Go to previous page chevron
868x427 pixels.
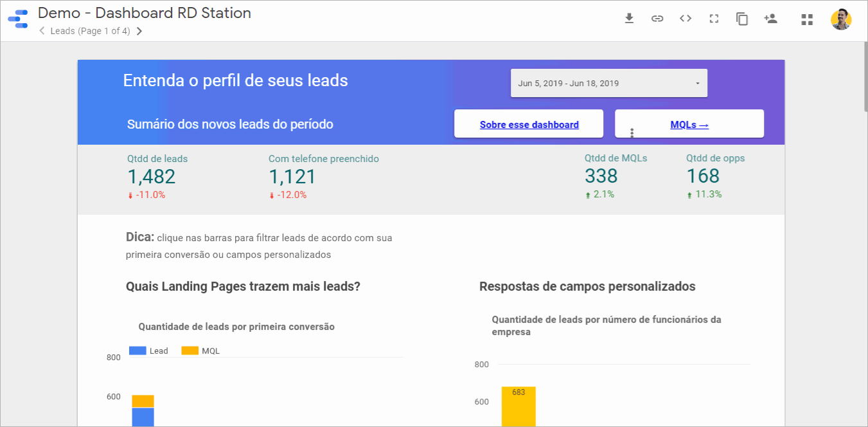point(42,31)
